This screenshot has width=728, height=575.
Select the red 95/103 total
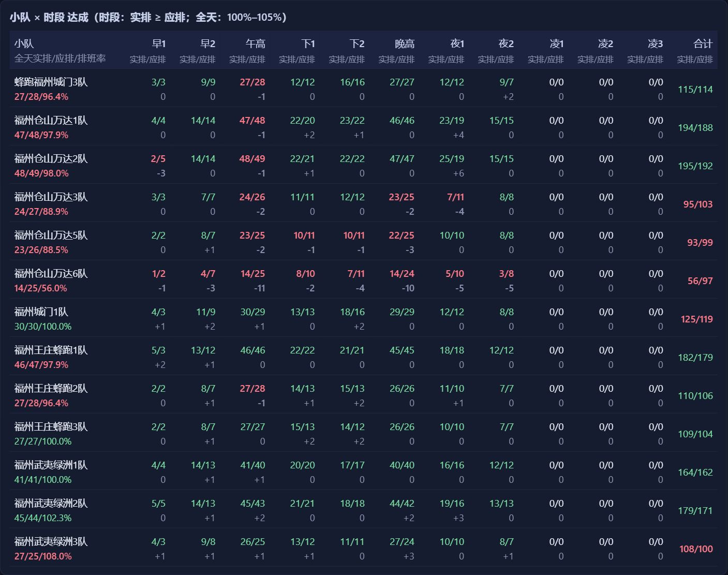click(698, 204)
